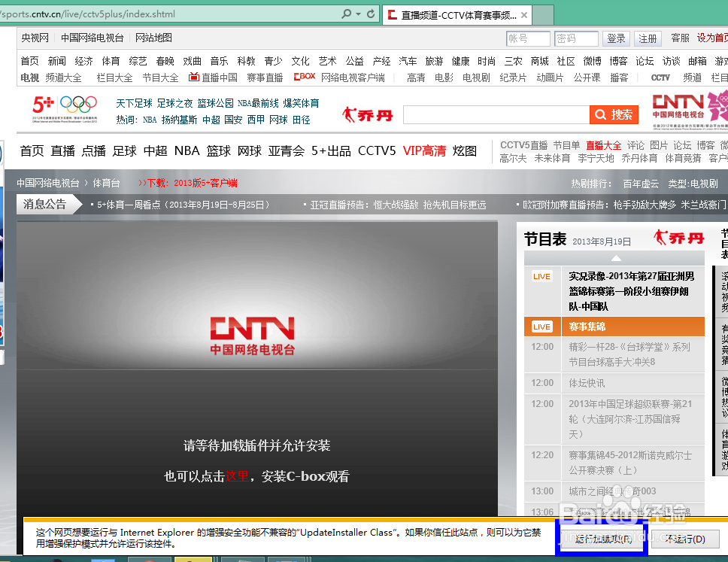
Task: Open 天下足球 link
Action: [x=134, y=103]
